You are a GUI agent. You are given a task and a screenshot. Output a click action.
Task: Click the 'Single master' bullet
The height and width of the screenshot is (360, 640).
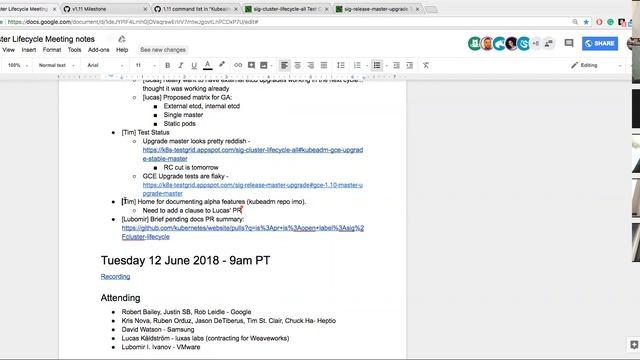tap(183, 115)
